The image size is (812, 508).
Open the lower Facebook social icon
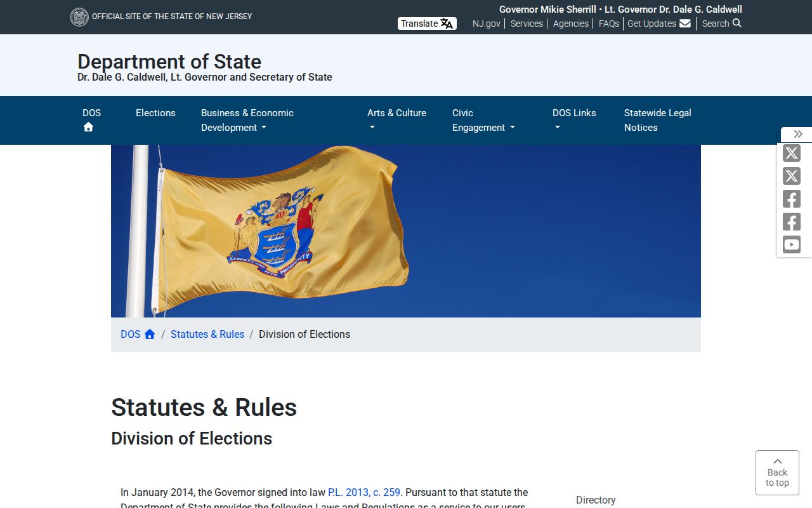click(x=792, y=222)
